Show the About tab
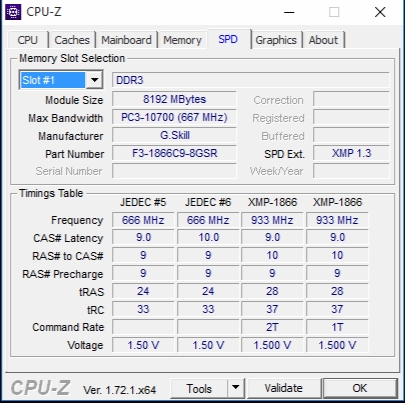405x403 pixels. click(323, 40)
